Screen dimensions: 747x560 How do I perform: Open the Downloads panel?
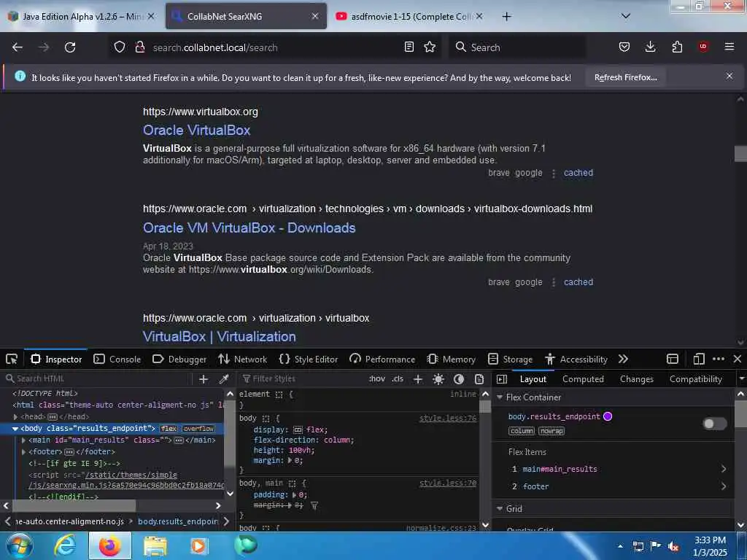650,47
